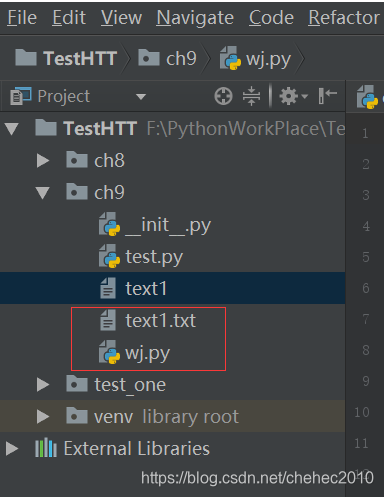Open the Refactor menu
Image resolution: width=384 pixels, height=497 pixels.
pos(344,18)
